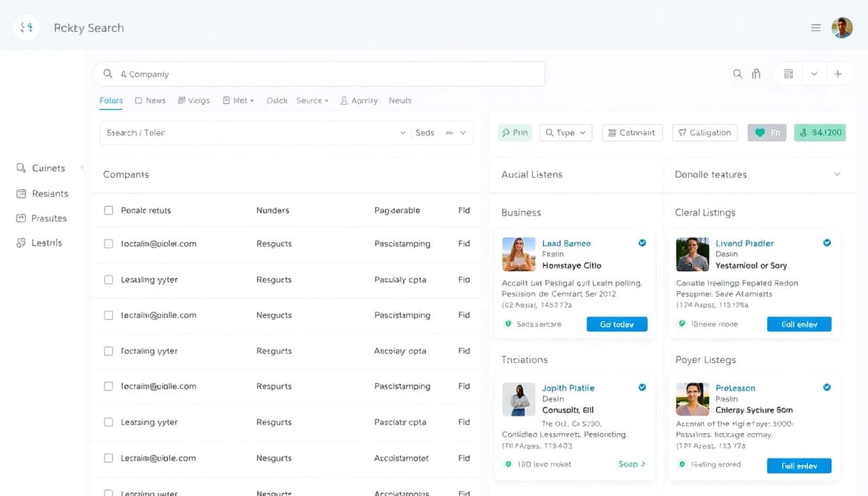Image resolution: width=868 pixels, height=496 pixels.
Task: Switch to the News tab
Action: pos(150,101)
